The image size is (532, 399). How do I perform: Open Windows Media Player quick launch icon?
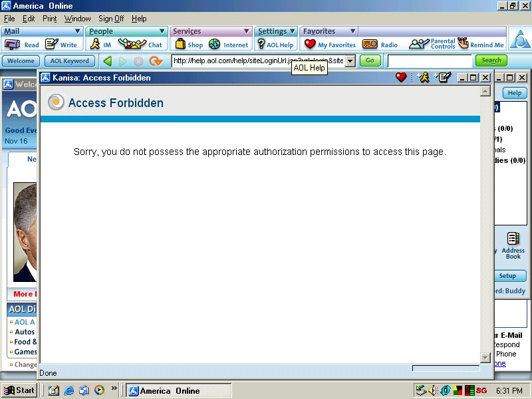coord(99,390)
